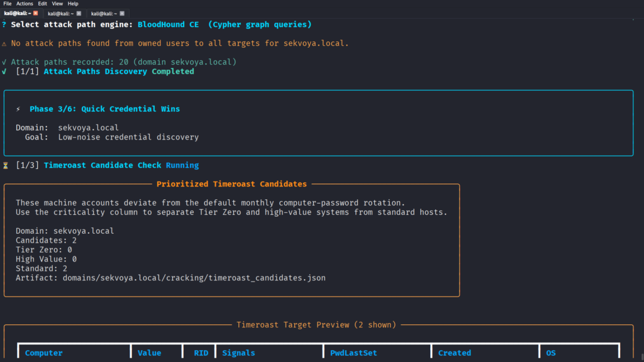Click the Value column header

[x=149, y=353]
